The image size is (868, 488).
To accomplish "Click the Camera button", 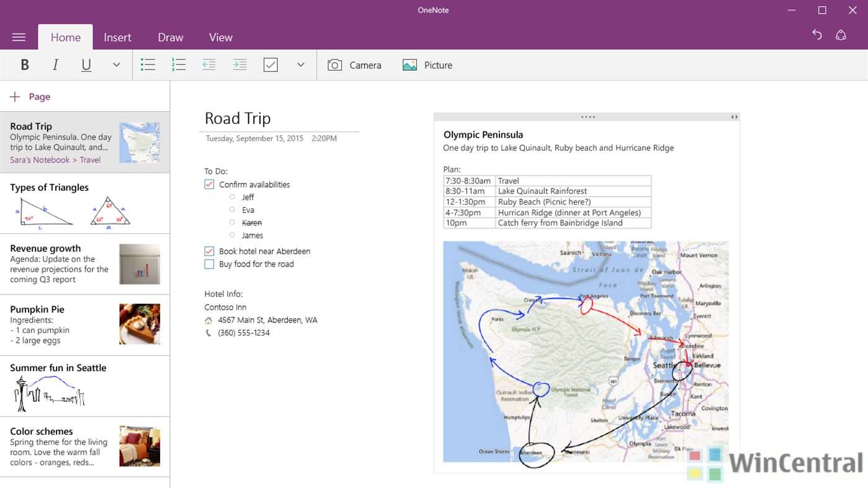I will click(x=354, y=65).
